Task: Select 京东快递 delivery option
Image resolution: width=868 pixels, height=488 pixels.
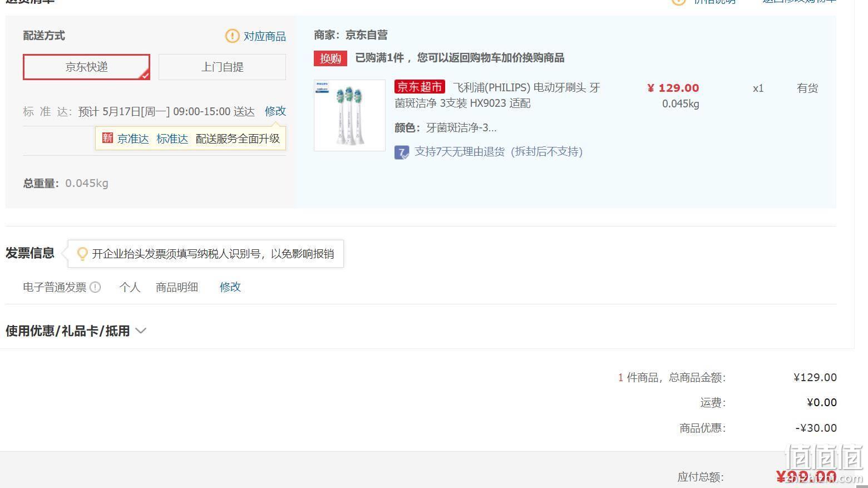Action: point(86,67)
